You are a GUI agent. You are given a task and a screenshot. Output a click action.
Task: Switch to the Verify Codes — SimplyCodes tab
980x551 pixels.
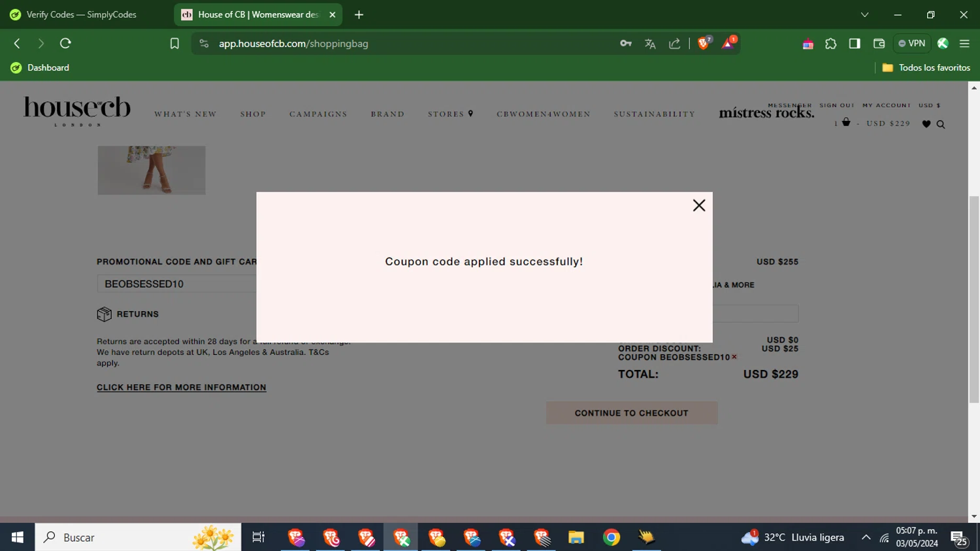click(x=82, y=14)
